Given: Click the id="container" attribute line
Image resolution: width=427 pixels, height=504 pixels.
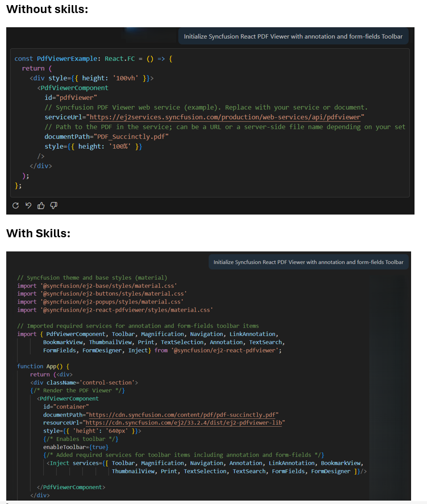Looking at the screenshot, I should (x=66, y=406).
